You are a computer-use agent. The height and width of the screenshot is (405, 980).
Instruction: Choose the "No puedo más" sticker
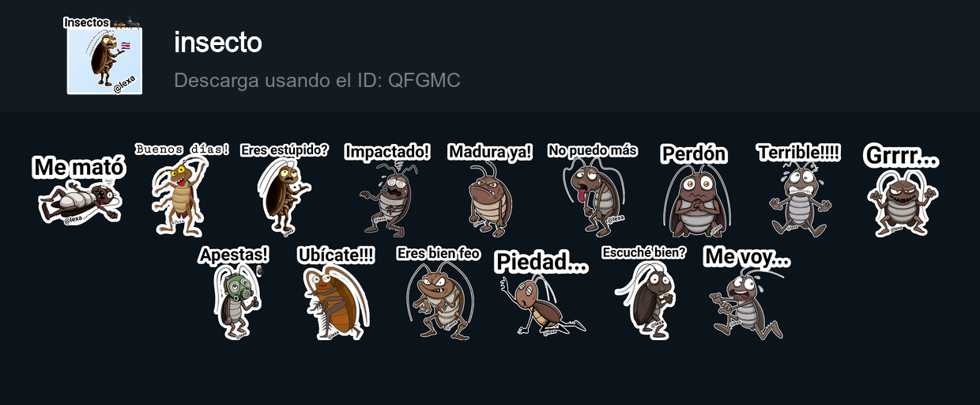pyautogui.click(x=593, y=190)
